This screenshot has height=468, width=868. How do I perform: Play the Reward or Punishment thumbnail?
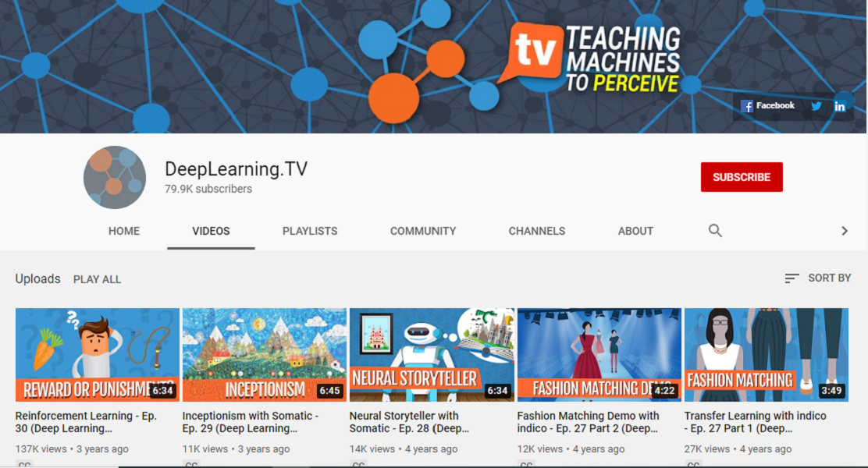pyautogui.click(x=98, y=355)
